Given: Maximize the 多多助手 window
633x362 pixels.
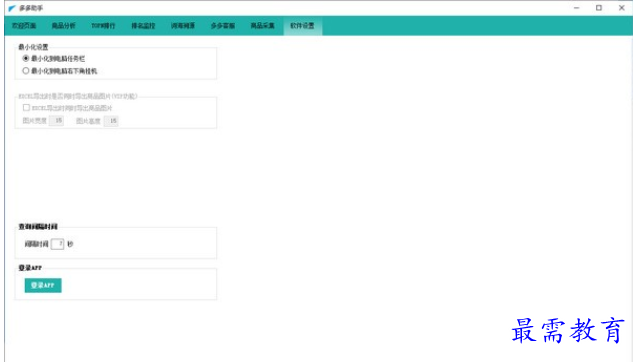Looking at the screenshot, I should (x=599, y=8).
